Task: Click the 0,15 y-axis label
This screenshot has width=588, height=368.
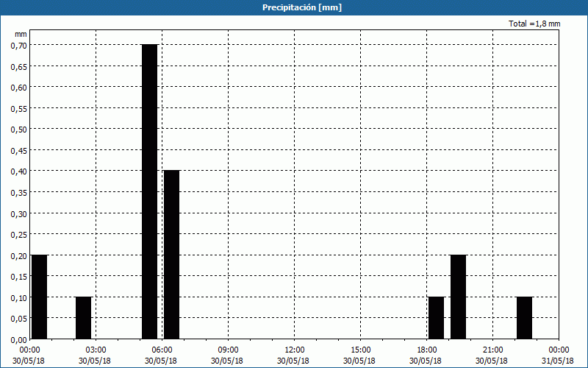Action: (x=19, y=277)
